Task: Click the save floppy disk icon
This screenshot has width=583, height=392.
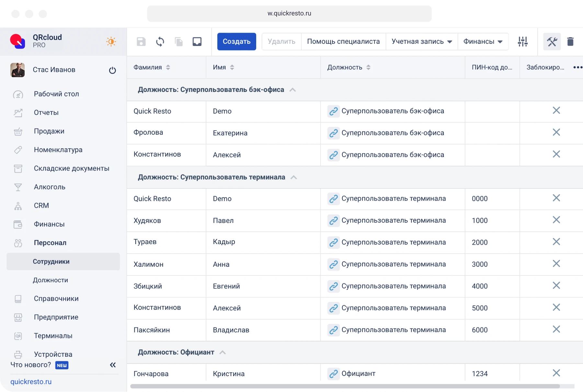Action: coord(141,41)
